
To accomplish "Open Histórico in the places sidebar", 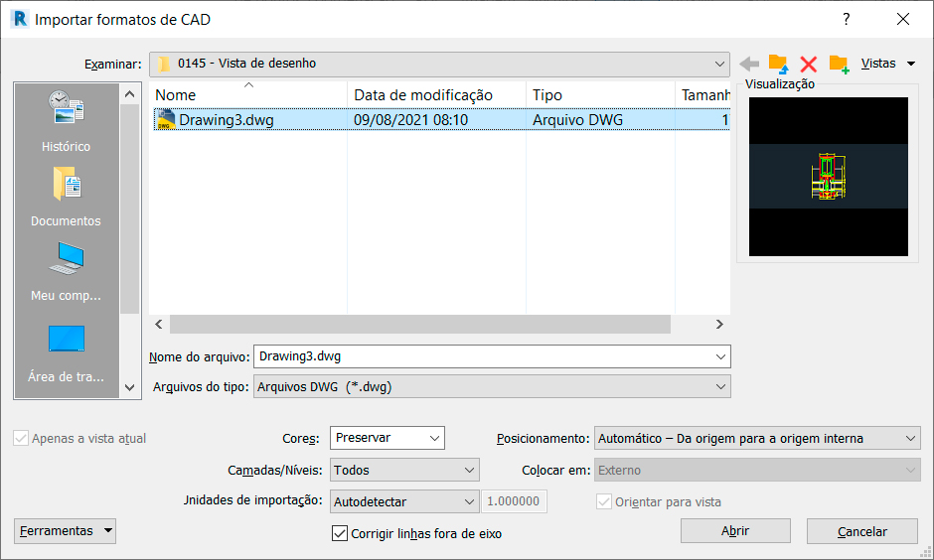I will pyautogui.click(x=66, y=119).
